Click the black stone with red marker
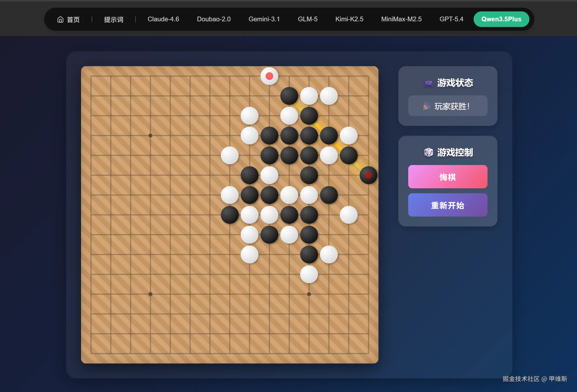 pos(368,175)
